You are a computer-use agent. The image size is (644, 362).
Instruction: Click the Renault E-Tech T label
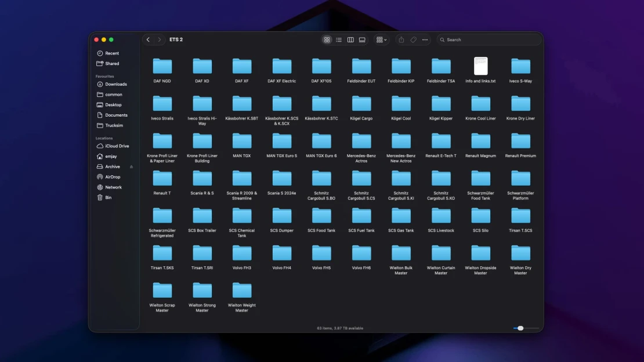441,155
